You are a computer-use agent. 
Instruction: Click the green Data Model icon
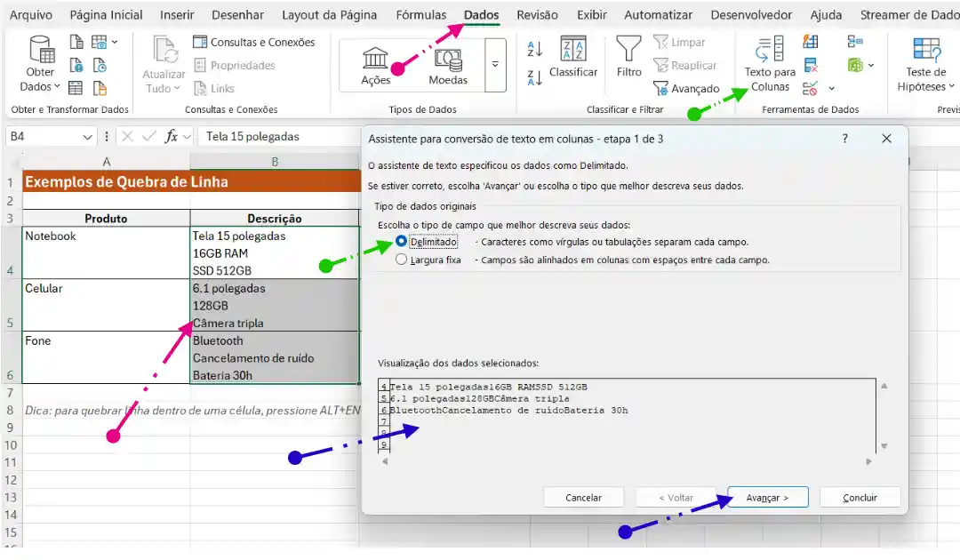(855, 65)
